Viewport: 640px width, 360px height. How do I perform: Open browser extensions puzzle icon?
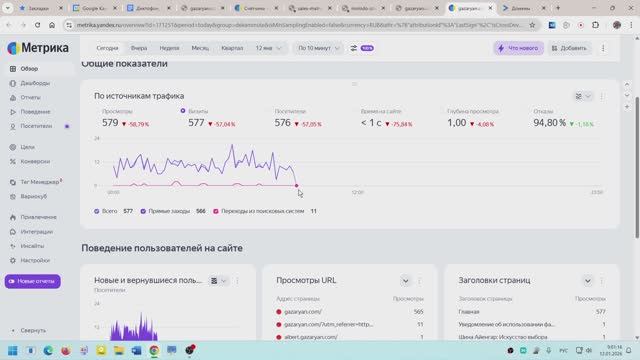coord(596,25)
